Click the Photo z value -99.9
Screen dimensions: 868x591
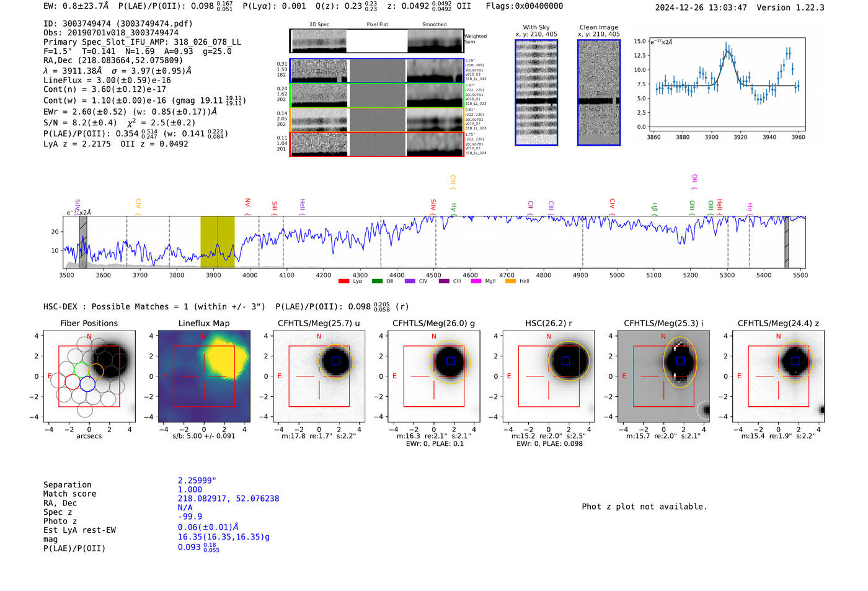click(x=190, y=517)
